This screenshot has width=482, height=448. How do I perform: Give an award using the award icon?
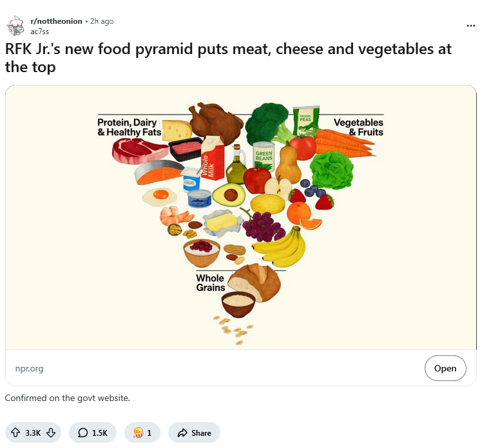(137, 433)
